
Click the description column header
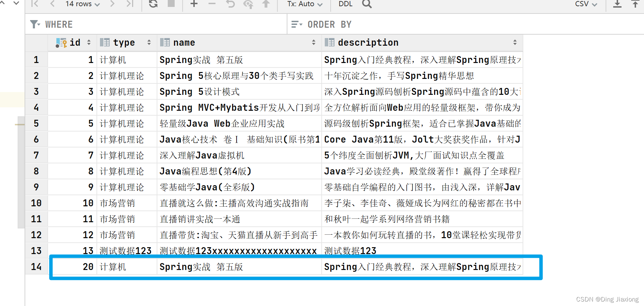(422, 43)
